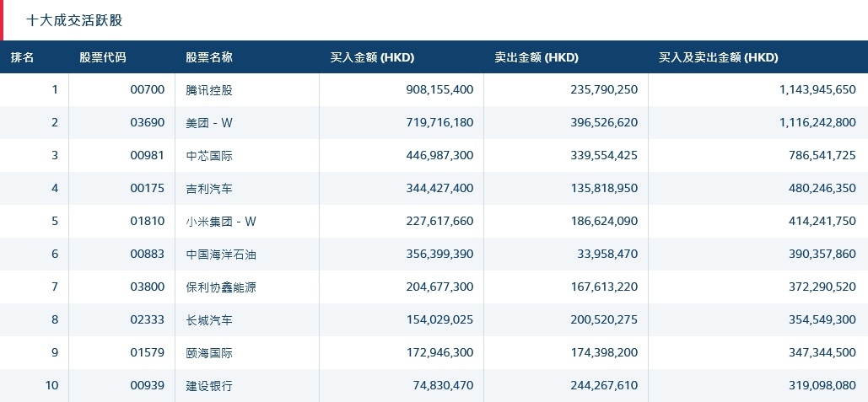Select stock code 00175
Image resolution: width=868 pixels, height=402 pixels.
(148, 189)
